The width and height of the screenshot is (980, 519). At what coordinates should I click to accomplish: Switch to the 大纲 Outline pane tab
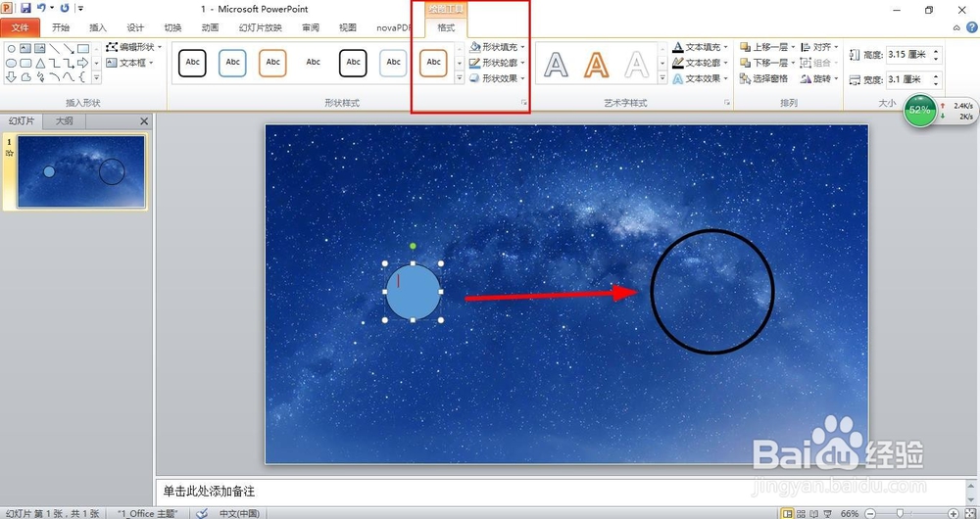65,121
